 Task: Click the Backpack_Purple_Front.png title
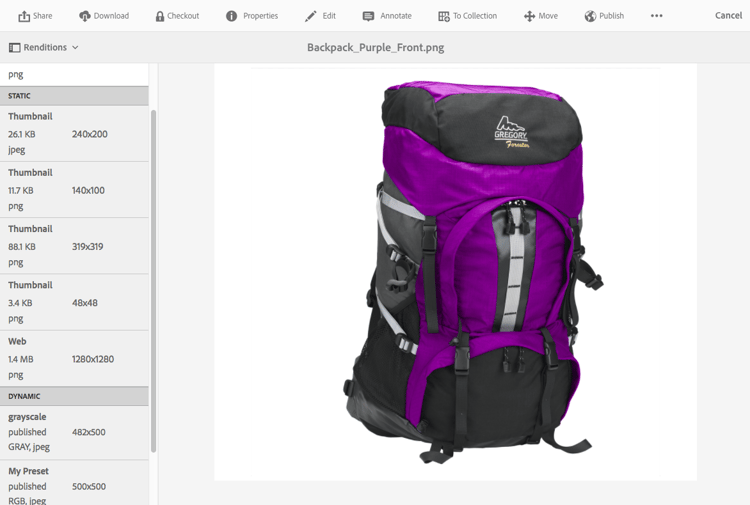[x=375, y=47]
